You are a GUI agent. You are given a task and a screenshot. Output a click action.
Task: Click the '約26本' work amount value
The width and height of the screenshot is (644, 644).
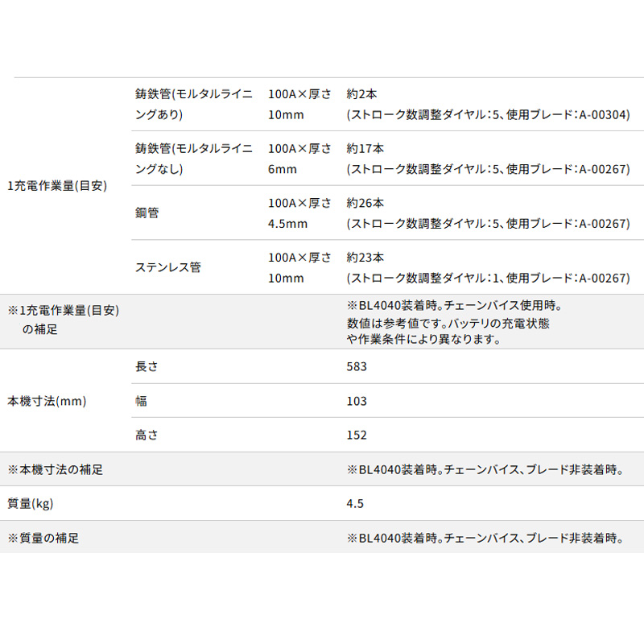(365, 203)
